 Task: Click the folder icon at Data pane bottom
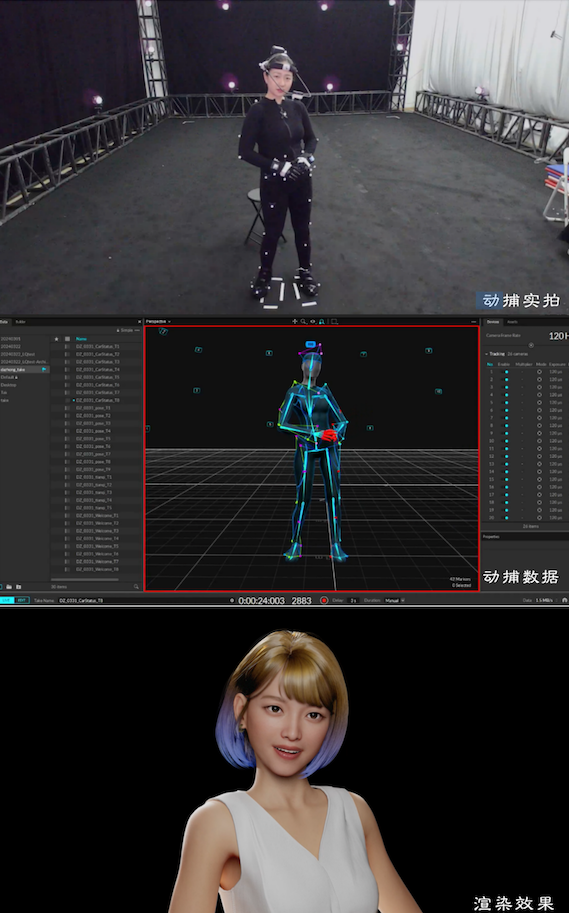(x=9, y=586)
